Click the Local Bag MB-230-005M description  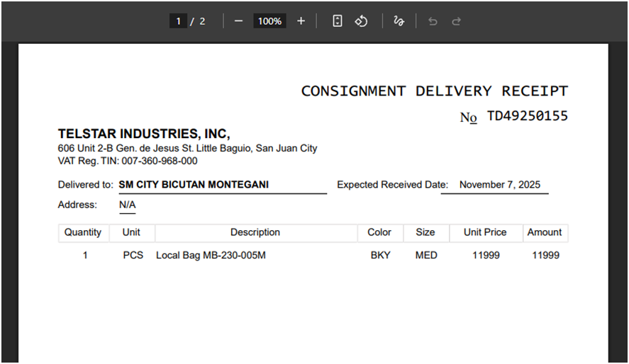[x=211, y=255]
